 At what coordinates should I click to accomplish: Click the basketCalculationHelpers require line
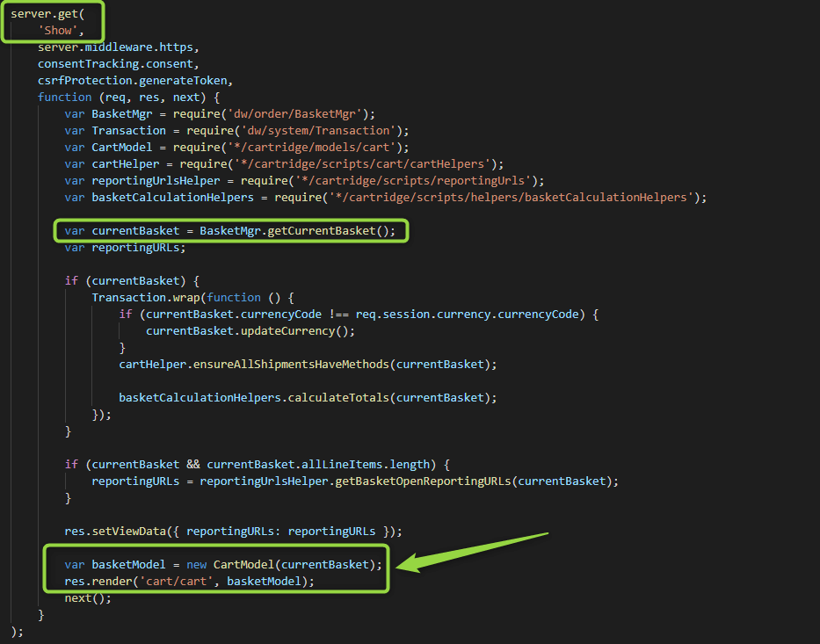(x=385, y=197)
